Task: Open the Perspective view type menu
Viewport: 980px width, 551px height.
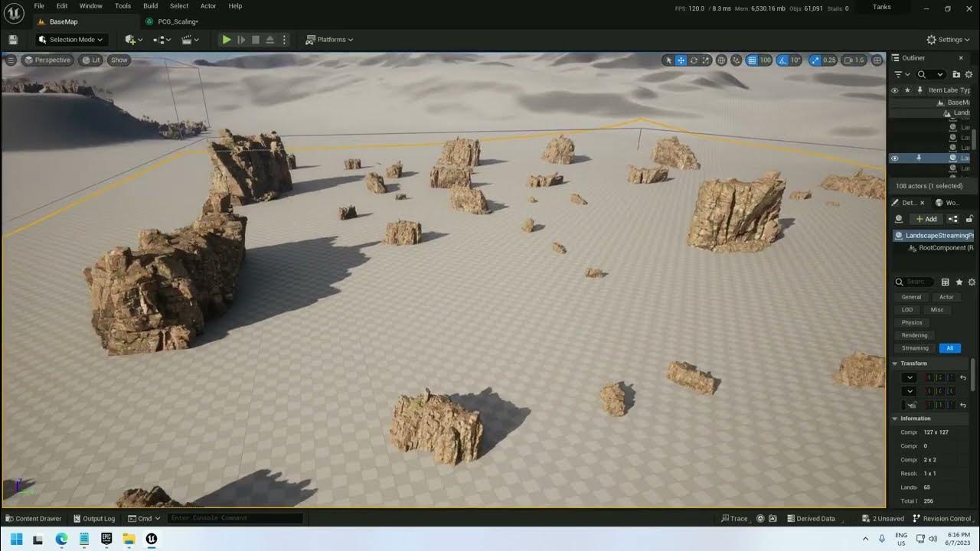Action: pos(47,60)
